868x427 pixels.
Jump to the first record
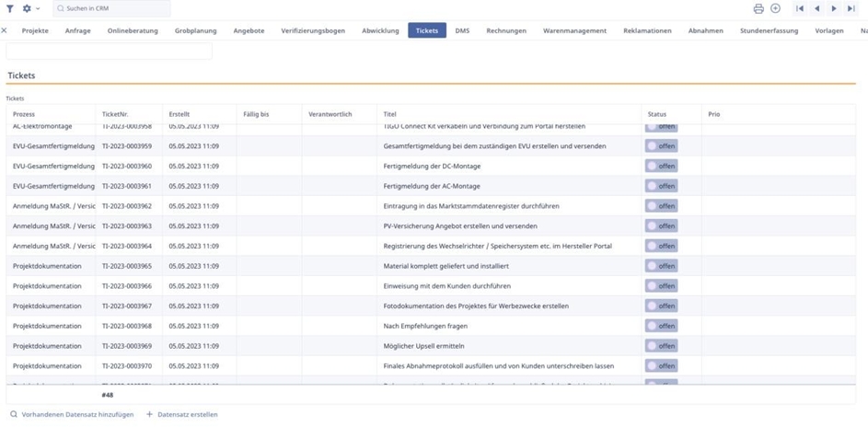[800, 8]
